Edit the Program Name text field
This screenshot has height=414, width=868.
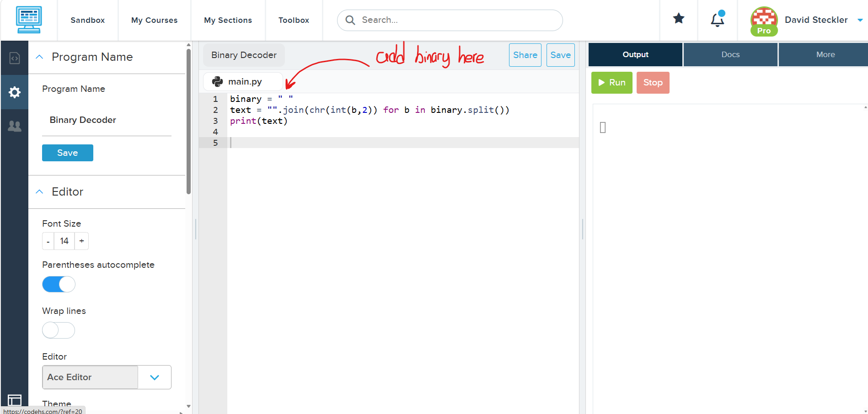point(107,120)
